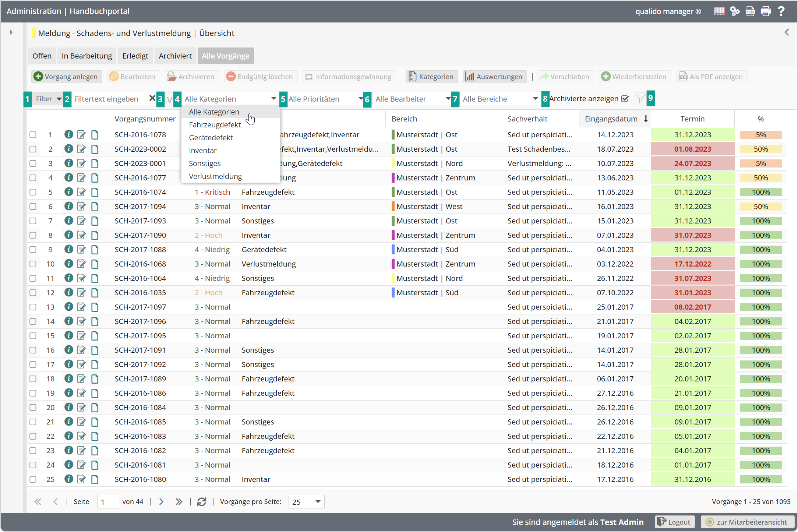The width and height of the screenshot is (798, 532).
Task: Open info icon for SCH-2017-1092
Action: [x=68, y=364]
